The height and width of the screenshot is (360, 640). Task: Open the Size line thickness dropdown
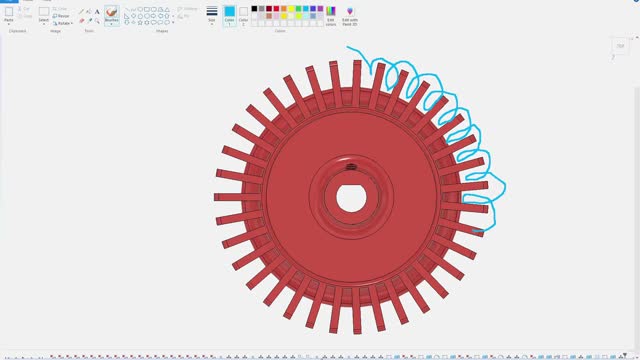click(212, 16)
